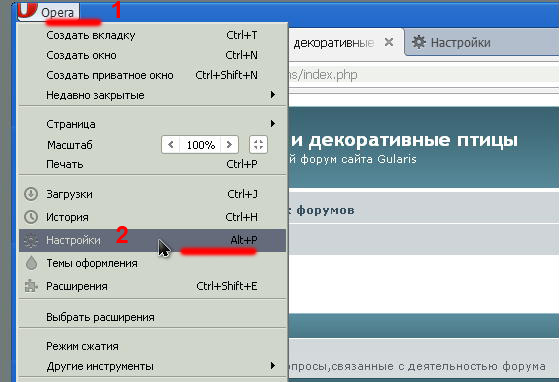This screenshot has height=382, width=559.
Task: Click gear icon on Настройки tab
Action: (419, 42)
